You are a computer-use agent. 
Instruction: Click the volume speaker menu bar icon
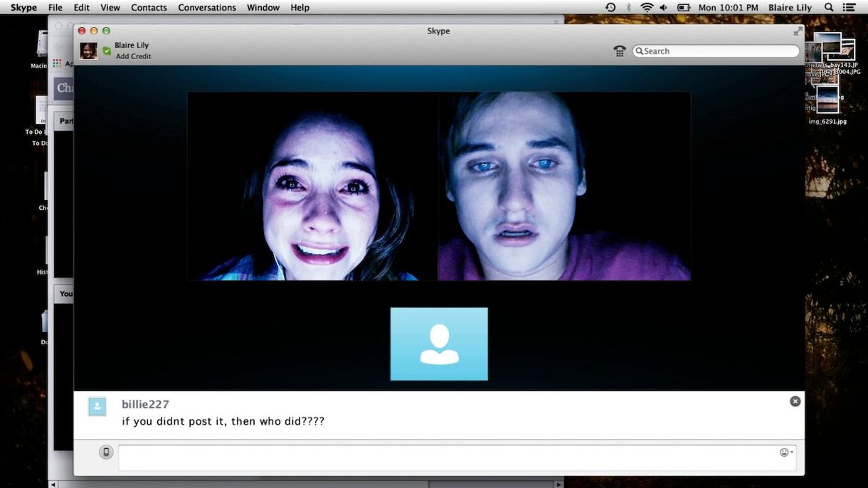coord(664,7)
